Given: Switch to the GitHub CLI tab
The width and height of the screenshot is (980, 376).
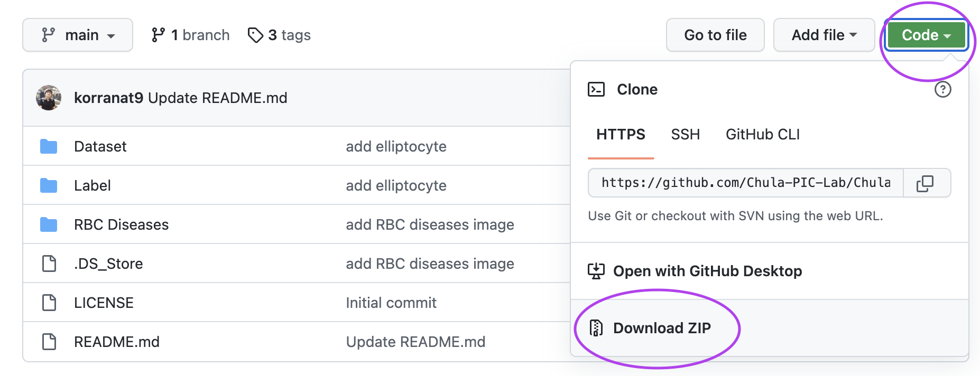Looking at the screenshot, I should [762, 134].
